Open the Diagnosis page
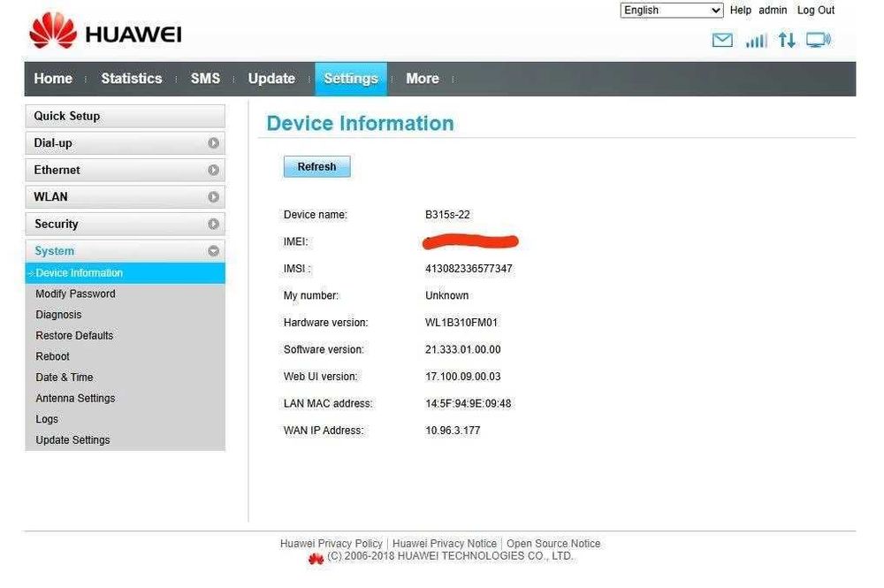The image size is (884, 588). click(58, 315)
